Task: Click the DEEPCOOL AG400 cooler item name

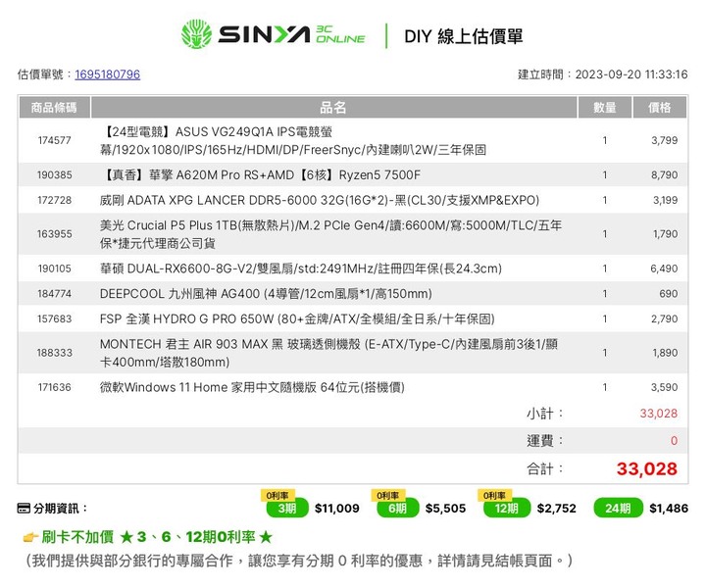Action: [x=266, y=294]
